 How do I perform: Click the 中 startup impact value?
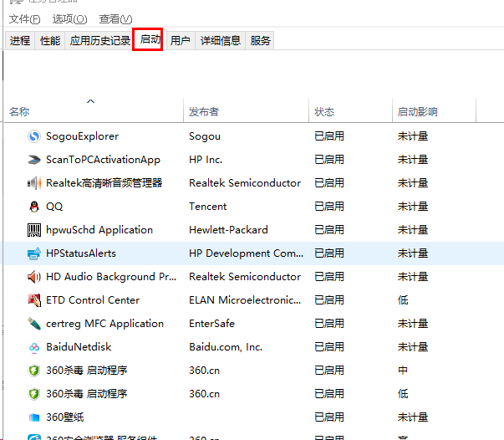(403, 371)
